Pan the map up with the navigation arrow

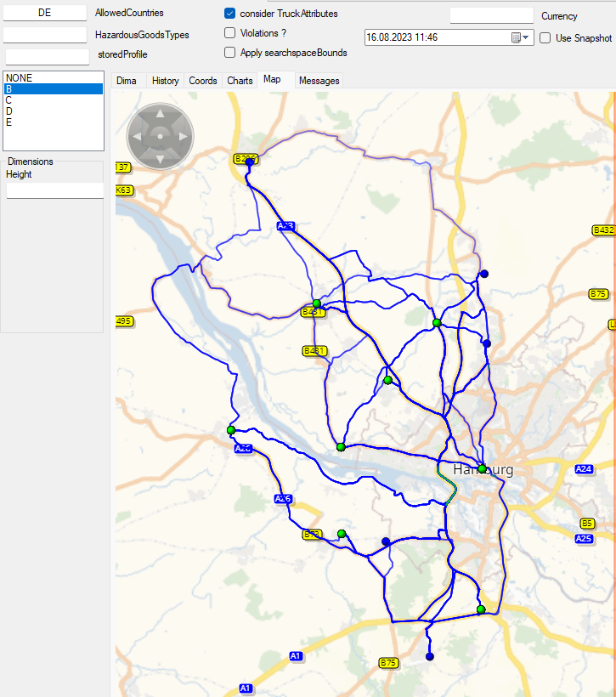tap(160, 114)
